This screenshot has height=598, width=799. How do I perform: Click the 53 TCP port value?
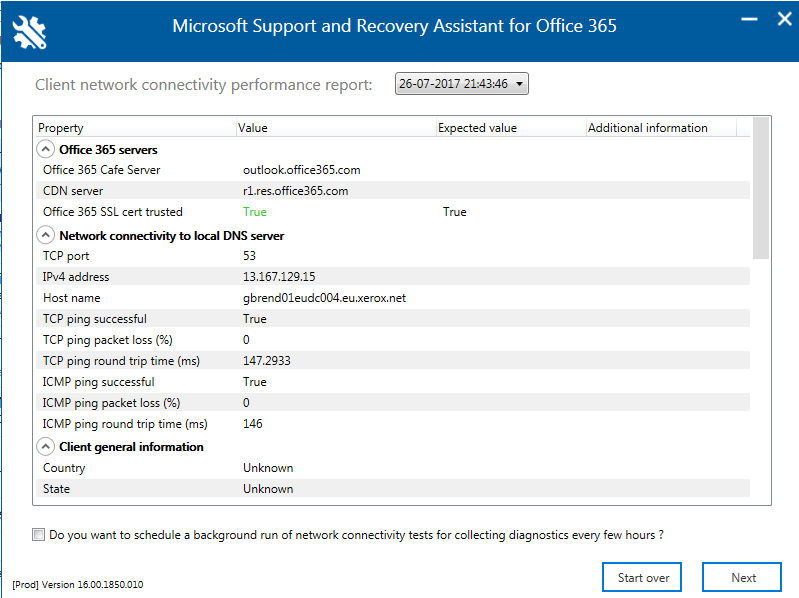(x=249, y=256)
